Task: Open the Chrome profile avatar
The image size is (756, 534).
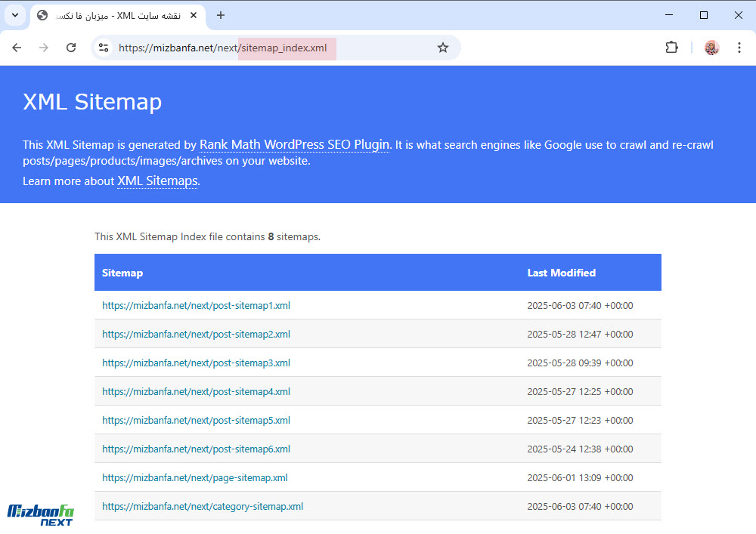Action: [711, 48]
